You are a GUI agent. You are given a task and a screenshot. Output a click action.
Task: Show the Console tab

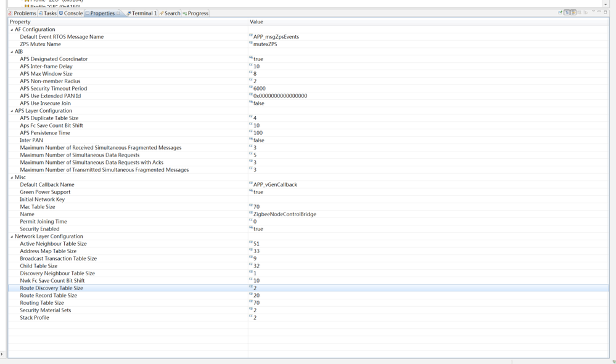click(x=71, y=14)
